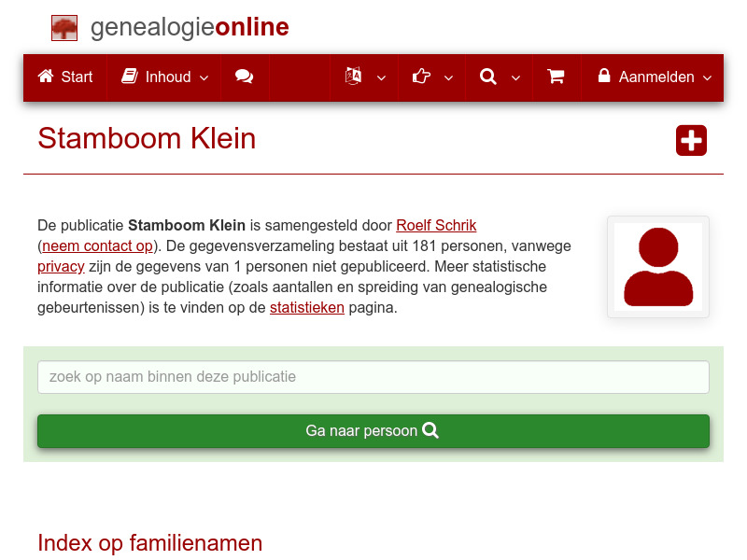Open search via the magnifier icon
This screenshot has width=747, height=560.
[x=487, y=77]
